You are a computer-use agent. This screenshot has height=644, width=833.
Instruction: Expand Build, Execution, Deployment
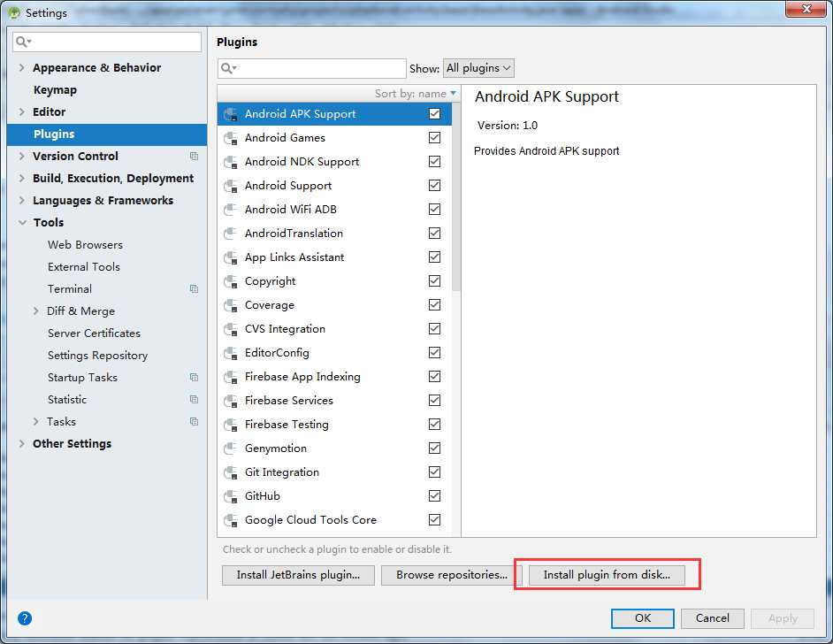(x=22, y=178)
